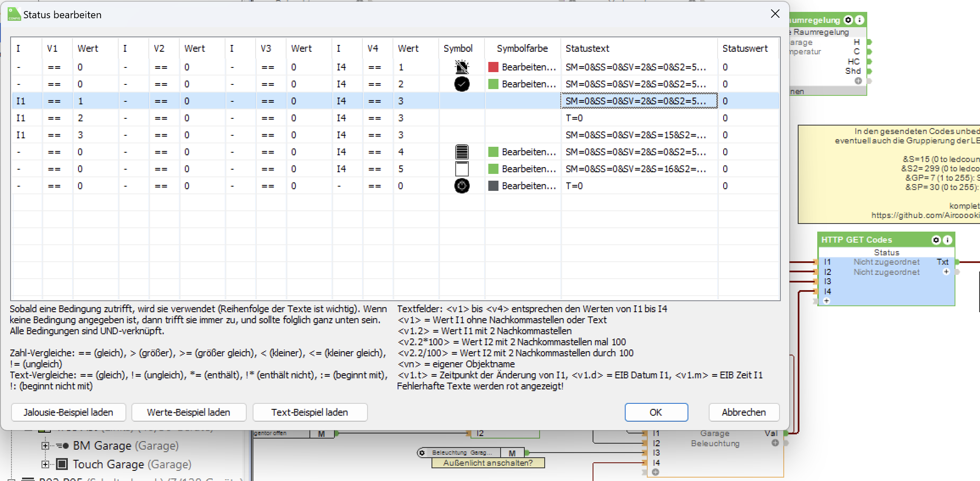Click green swatch in the I4 == 5 row
Viewport: 980px width, 481px height.
tap(493, 169)
